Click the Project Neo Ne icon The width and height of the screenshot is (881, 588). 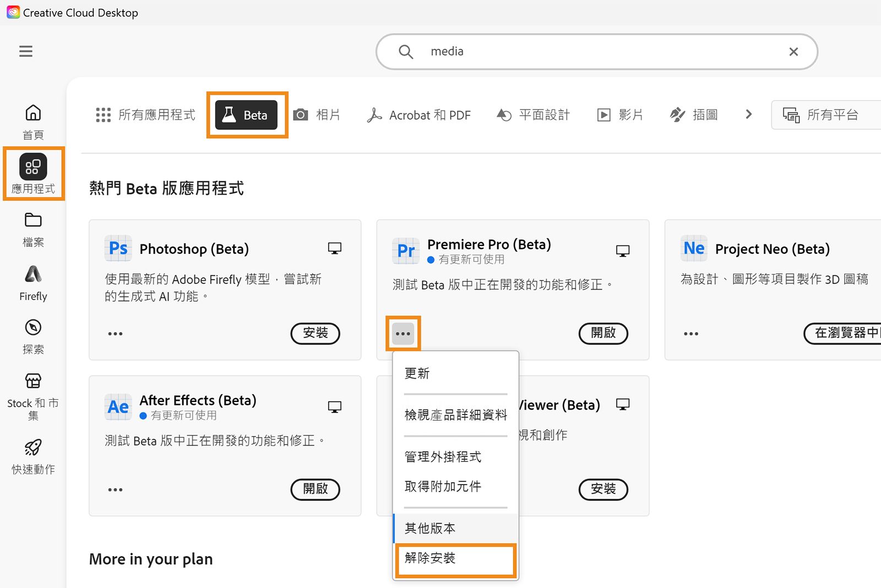(x=694, y=248)
